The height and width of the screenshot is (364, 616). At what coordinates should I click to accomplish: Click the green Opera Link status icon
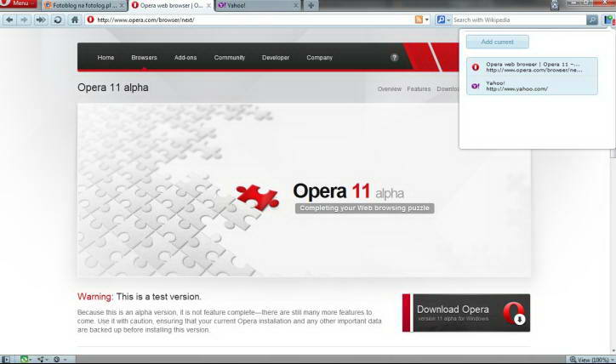click(24, 359)
